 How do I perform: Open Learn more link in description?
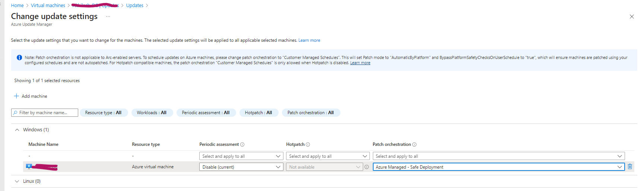coord(309,40)
